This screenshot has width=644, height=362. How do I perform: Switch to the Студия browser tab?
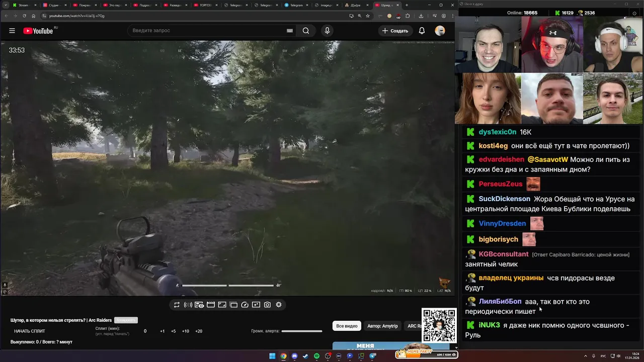[54, 5]
